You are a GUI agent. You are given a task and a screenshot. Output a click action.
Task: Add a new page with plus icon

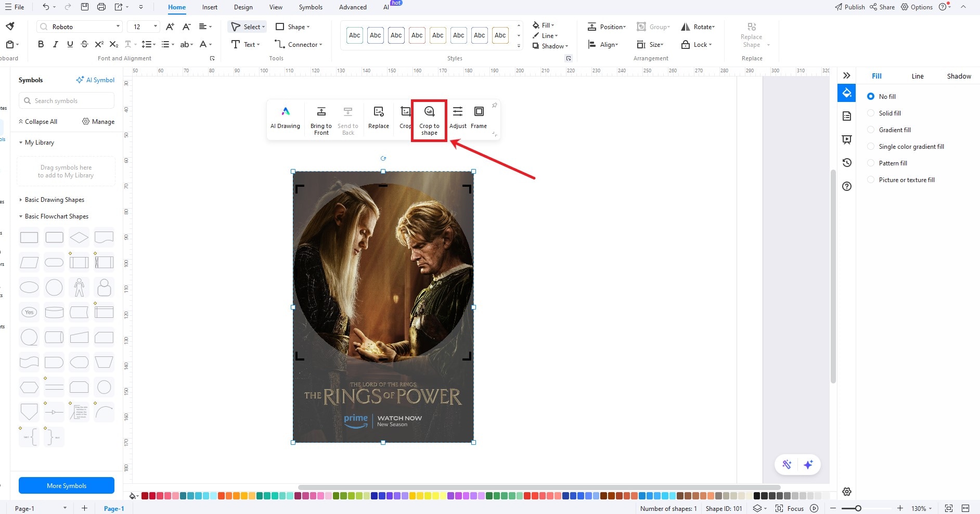84,508
